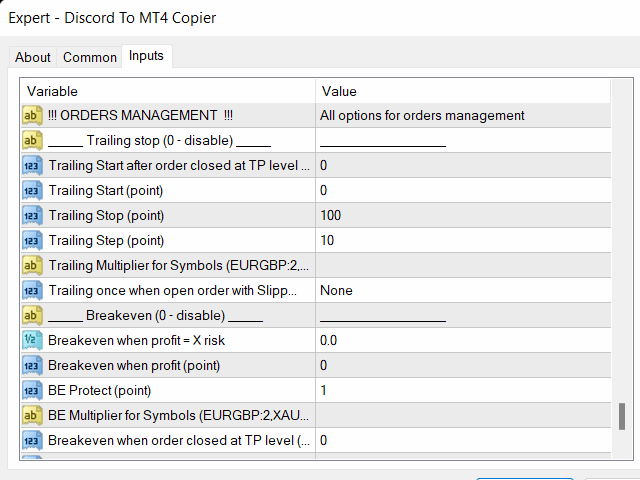Screen dimensions: 640x480
Task: Select the 'Trailing Stop (point)' label
Action: point(106,216)
